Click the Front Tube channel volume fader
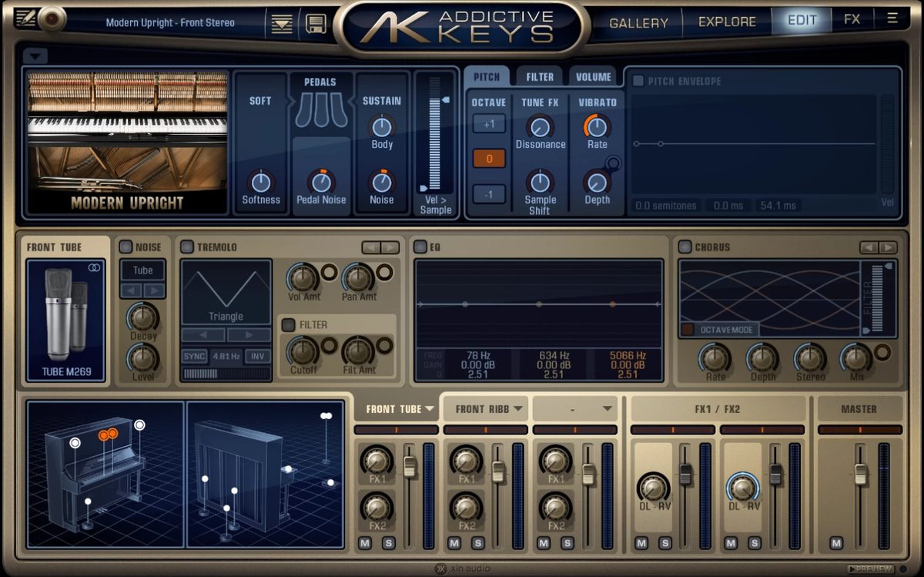 point(410,467)
